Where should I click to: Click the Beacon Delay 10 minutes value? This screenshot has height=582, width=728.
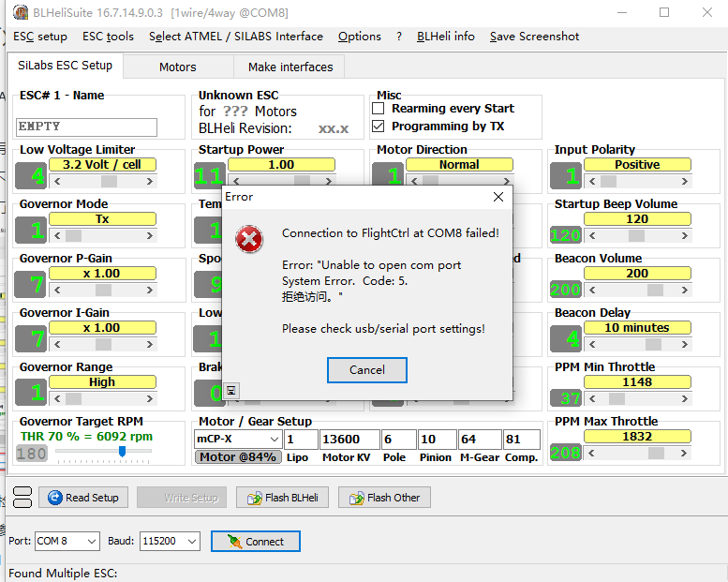[x=637, y=328]
